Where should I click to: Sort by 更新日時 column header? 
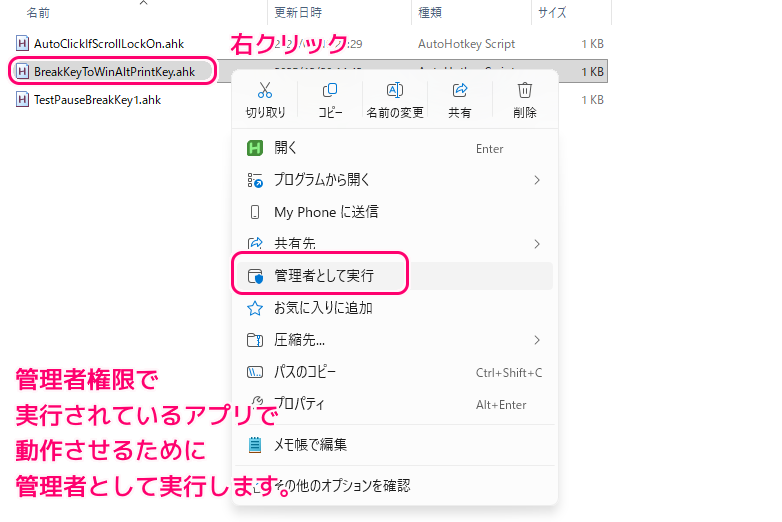point(298,12)
